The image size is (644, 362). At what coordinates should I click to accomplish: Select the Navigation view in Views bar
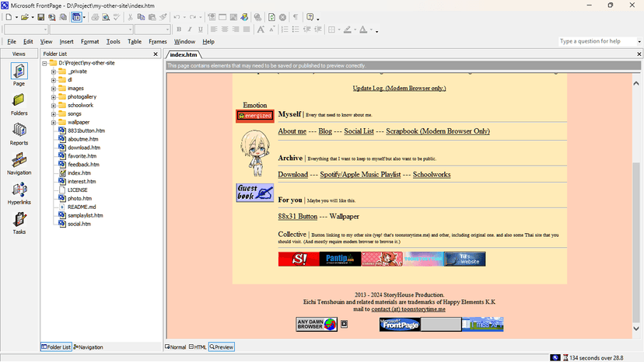pyautogui.click(x=19, y=162)
